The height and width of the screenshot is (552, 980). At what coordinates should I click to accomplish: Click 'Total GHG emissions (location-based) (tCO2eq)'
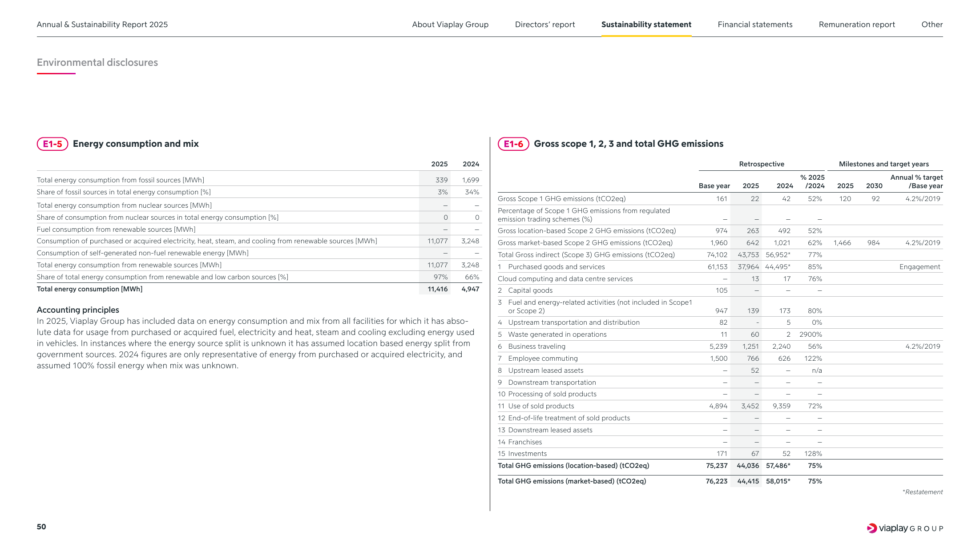[573, 466]
